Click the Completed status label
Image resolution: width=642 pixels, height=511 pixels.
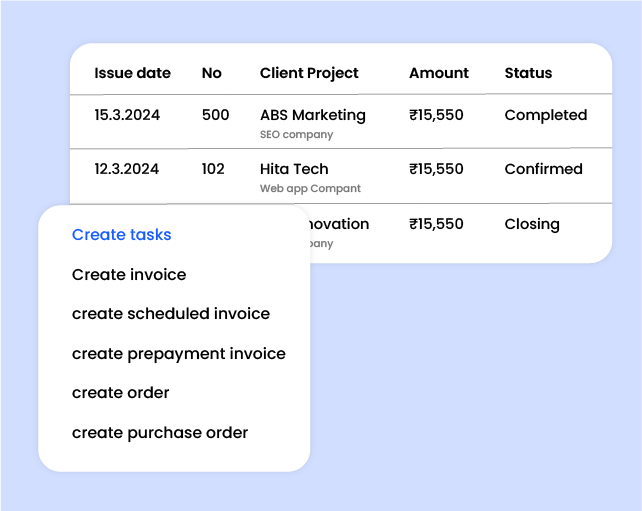(545, 115)
